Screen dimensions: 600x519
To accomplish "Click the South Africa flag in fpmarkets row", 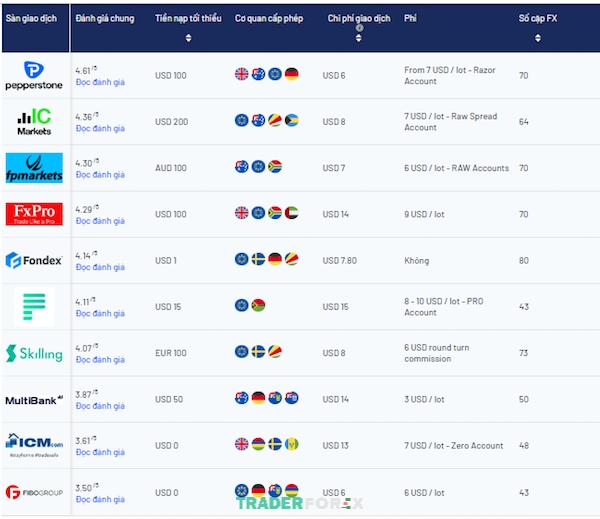I will click(275, 166).
